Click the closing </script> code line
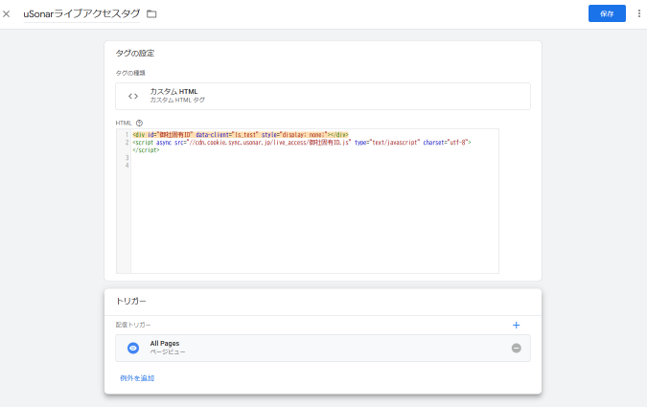Viewport: 647px width, 407px height. coord(146,150)
